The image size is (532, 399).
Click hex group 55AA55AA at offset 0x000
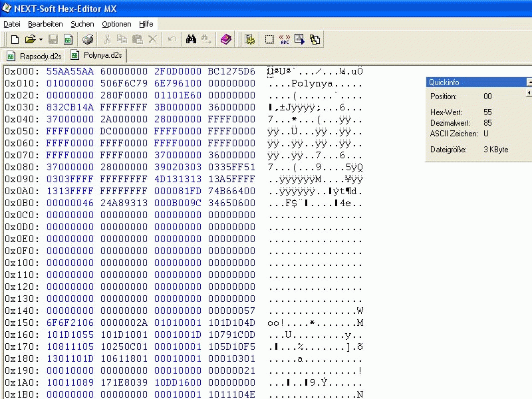pos(70,71)
